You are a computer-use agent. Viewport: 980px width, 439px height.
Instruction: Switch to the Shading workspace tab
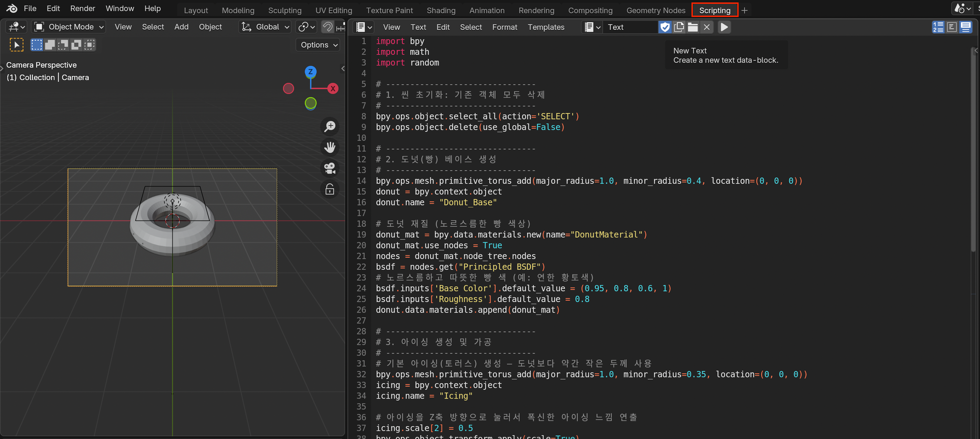[x=441, y=10]
